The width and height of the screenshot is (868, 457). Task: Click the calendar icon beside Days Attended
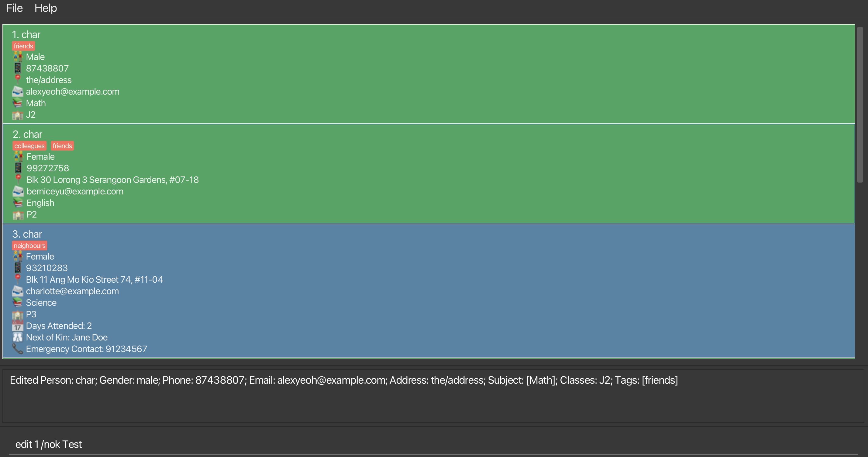[18, 326]
